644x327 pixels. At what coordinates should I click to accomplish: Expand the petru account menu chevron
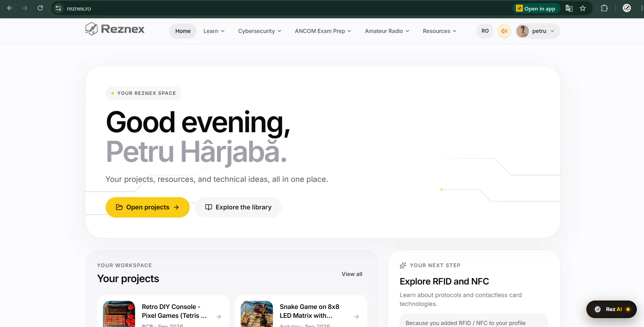tap(552, 31)
